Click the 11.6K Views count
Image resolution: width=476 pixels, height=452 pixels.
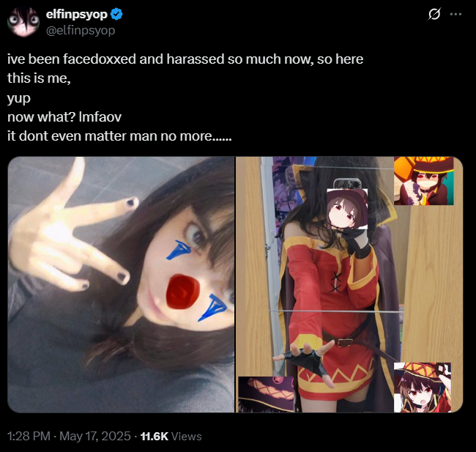[x=171, y=436]
